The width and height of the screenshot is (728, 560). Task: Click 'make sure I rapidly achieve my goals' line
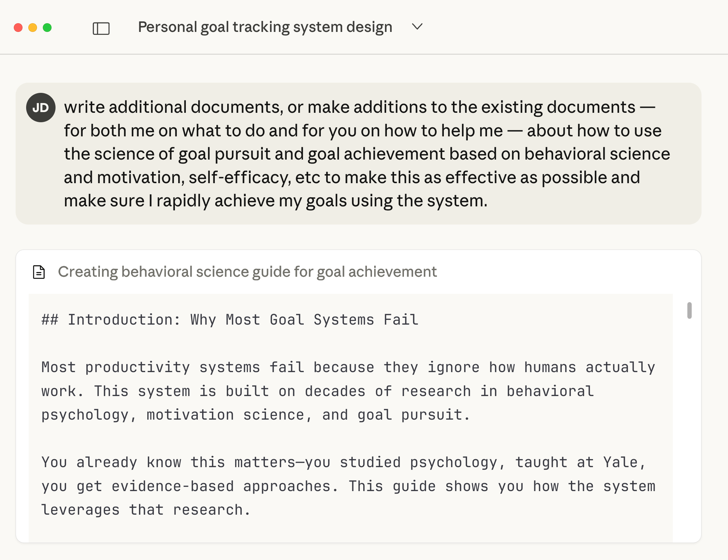tap(276, 201)
